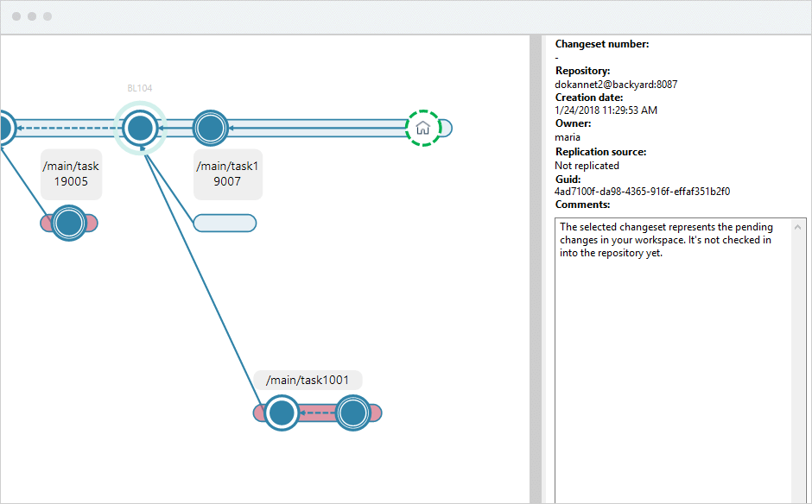This screenshot has height=504, width=812.
Task: Select the /main/task19007 branch label
Action: click(227, 174)
